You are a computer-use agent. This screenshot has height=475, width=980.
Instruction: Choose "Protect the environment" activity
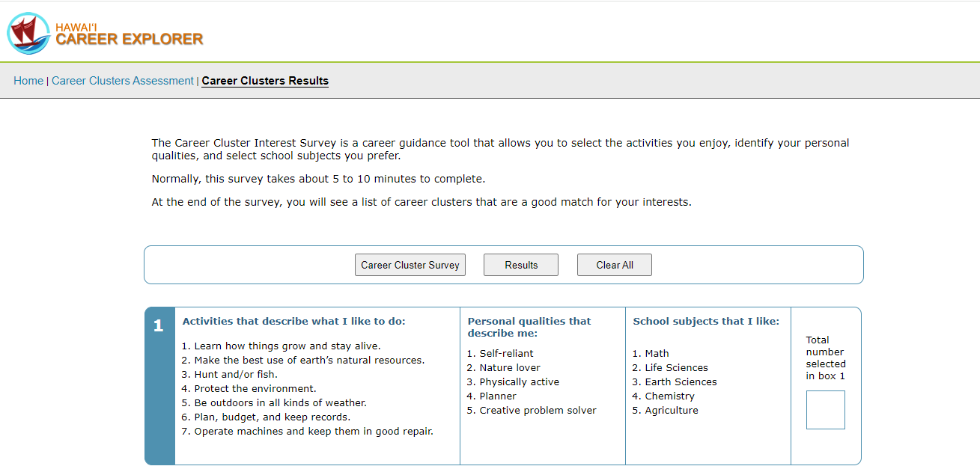tap(255, 388)
